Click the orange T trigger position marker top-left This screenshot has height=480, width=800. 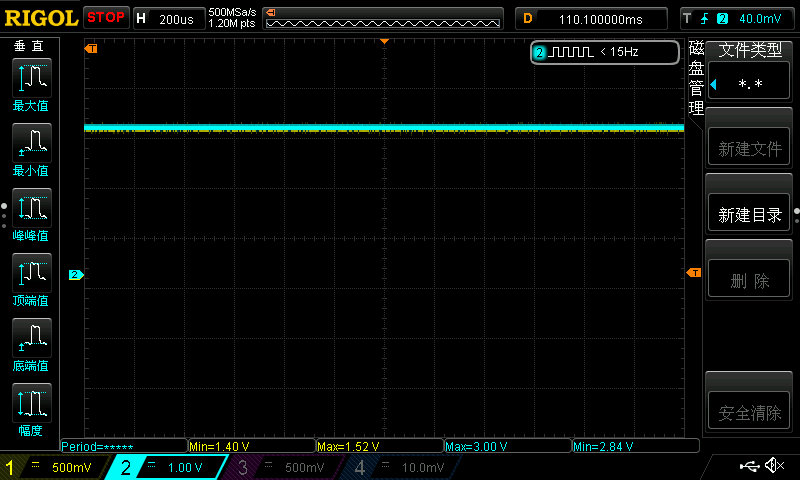pos(91,48)
